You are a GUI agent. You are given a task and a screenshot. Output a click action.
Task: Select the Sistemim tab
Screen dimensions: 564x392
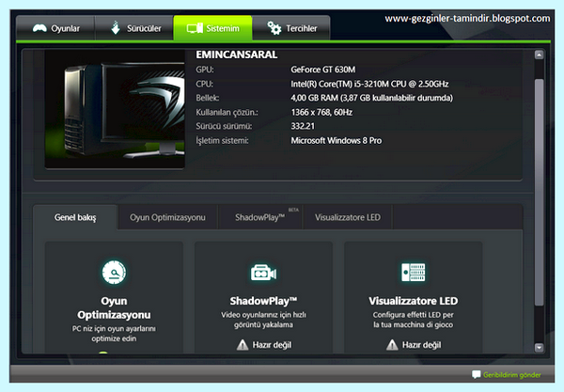click(213, 28)
